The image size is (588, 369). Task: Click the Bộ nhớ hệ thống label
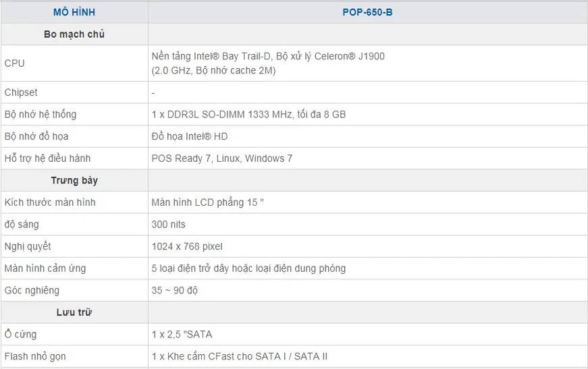coord(41,115)
